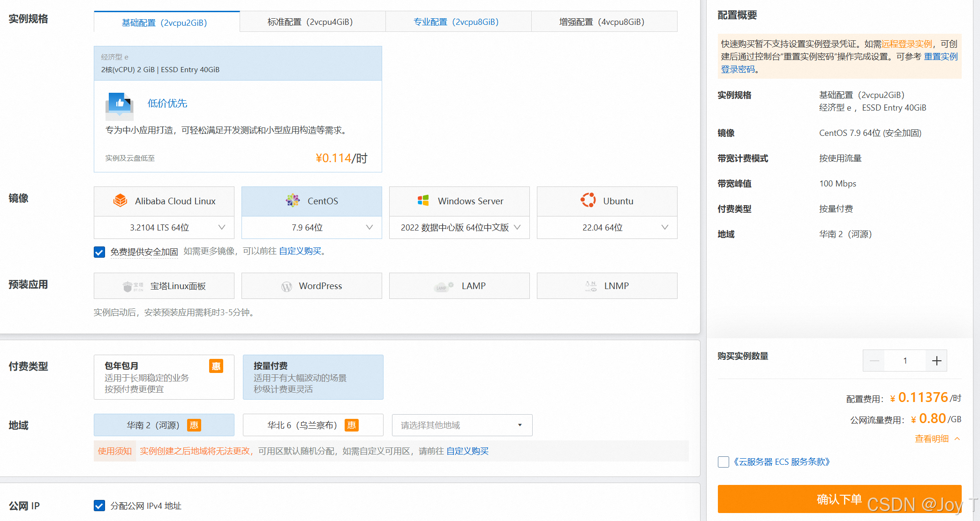Select the Windows Server image icon
Viewport: 980px width, 521px height.
423,201
